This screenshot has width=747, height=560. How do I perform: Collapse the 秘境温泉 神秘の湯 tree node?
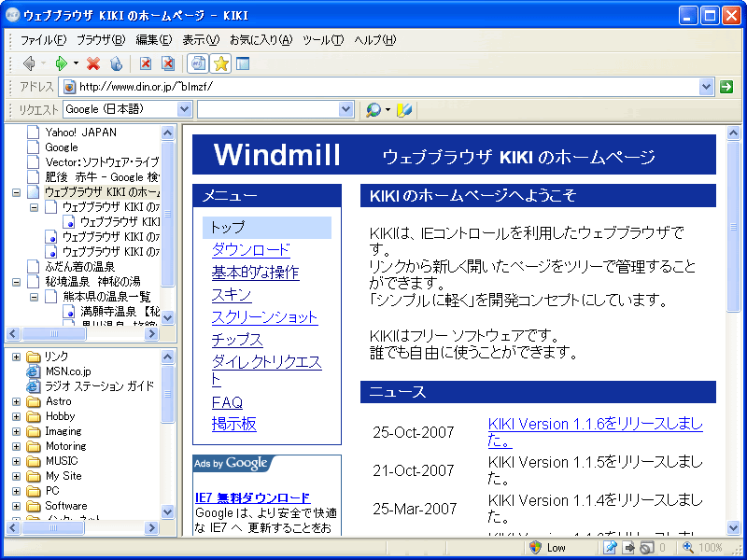pyautogui.click(x=16, y=282)
